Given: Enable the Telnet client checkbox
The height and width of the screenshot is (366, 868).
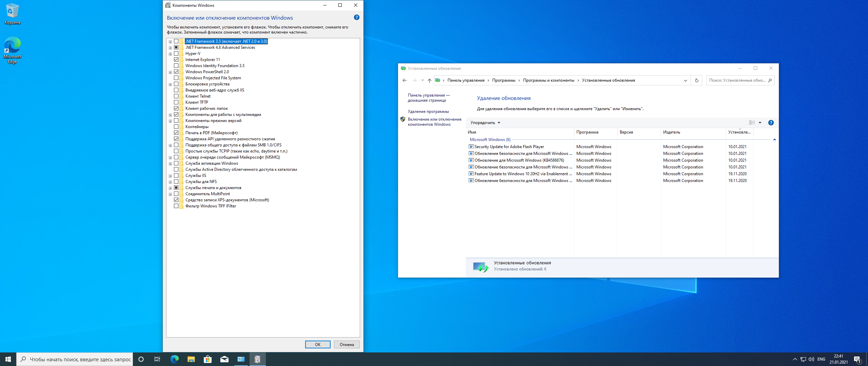Looking at the screenshot, I should (x=176, y=96).
